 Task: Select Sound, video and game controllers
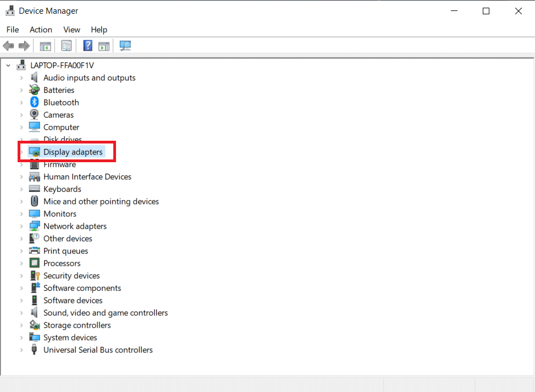pyautogui.click(x=106, y=313)
